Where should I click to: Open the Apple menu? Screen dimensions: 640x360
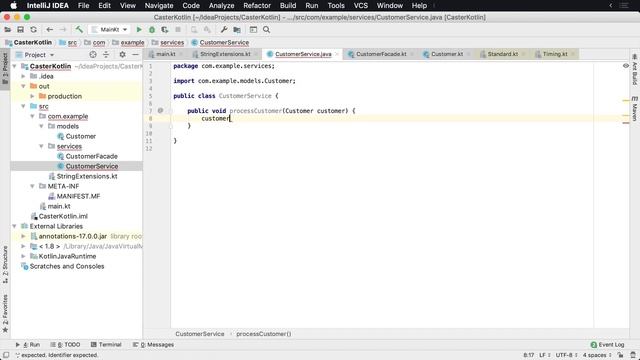(13, 6)
